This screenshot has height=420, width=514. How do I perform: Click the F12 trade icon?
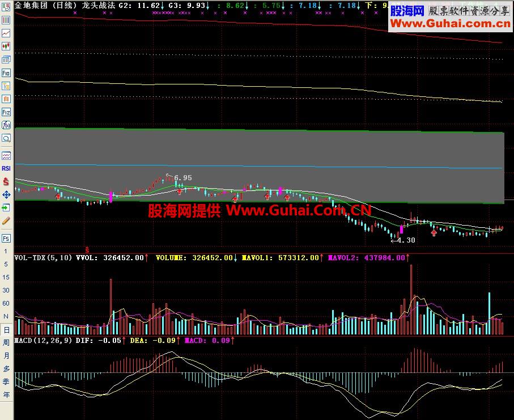pos(6,112)
